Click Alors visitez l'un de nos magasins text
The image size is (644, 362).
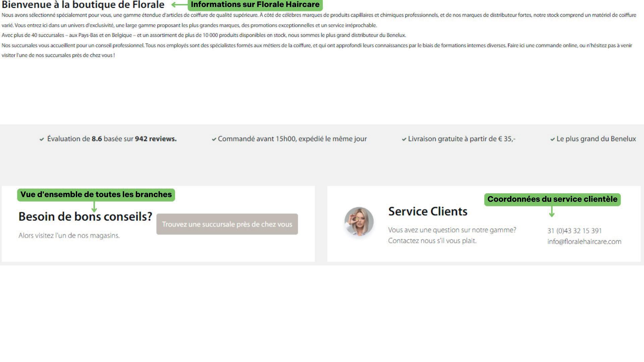click(69, 236)
